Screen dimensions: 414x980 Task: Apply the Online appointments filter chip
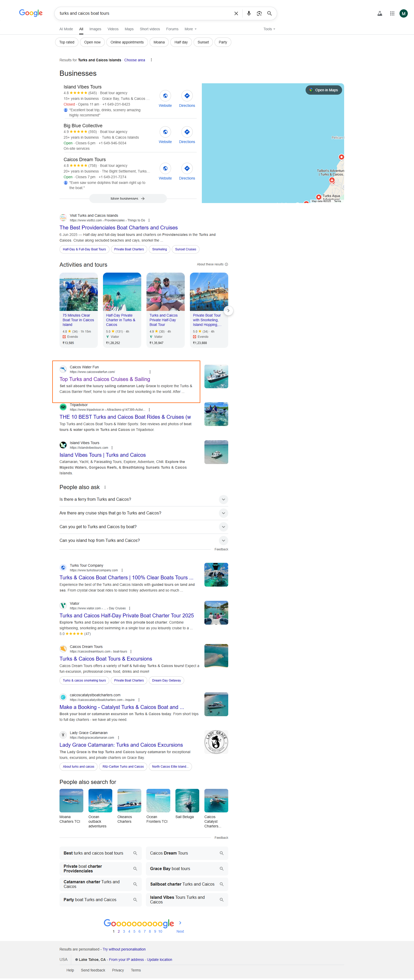tap(127, 42)
